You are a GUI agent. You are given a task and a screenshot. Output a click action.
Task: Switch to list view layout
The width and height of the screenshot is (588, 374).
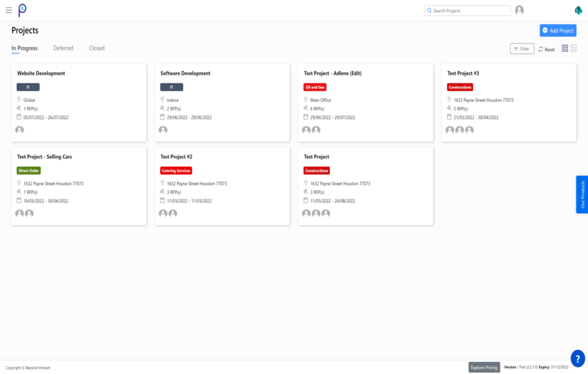pos(574,48)
